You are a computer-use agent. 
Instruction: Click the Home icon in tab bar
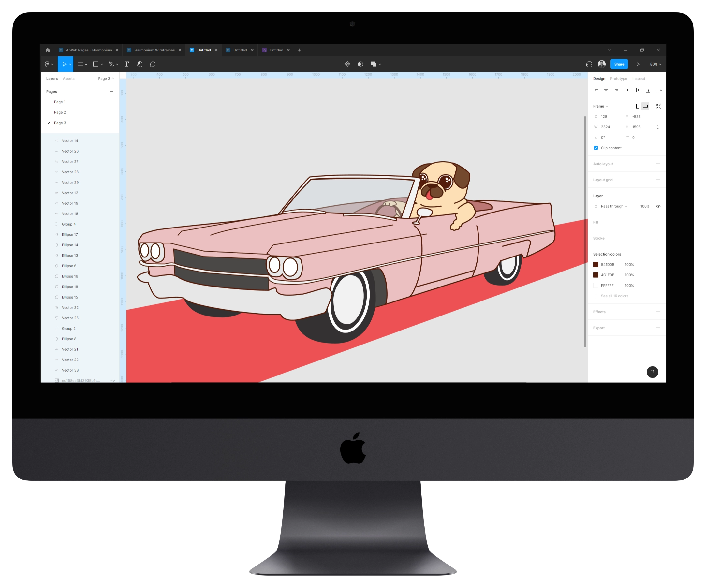47,50
